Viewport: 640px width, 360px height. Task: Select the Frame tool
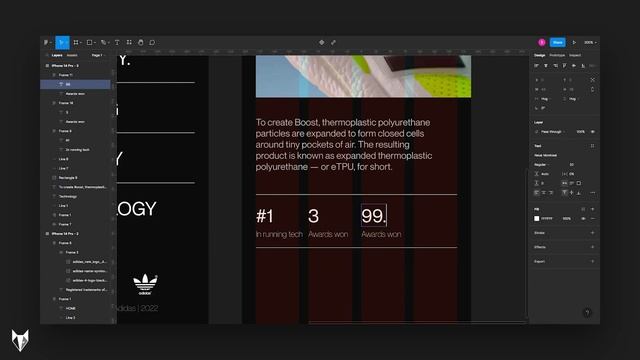click(x=77, y=42)
